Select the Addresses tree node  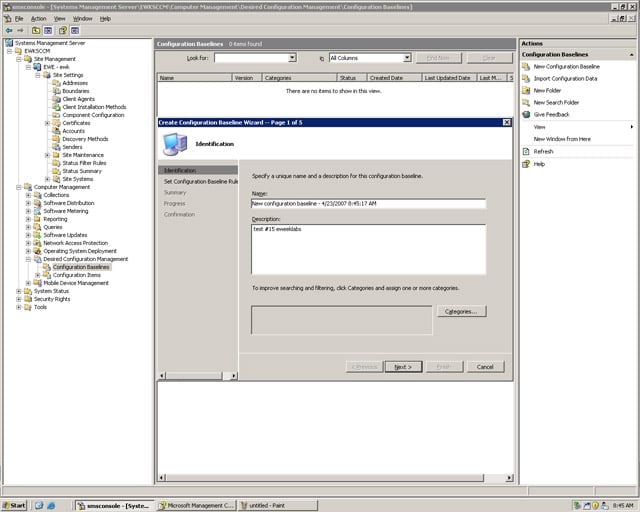[x=75, y=83]
